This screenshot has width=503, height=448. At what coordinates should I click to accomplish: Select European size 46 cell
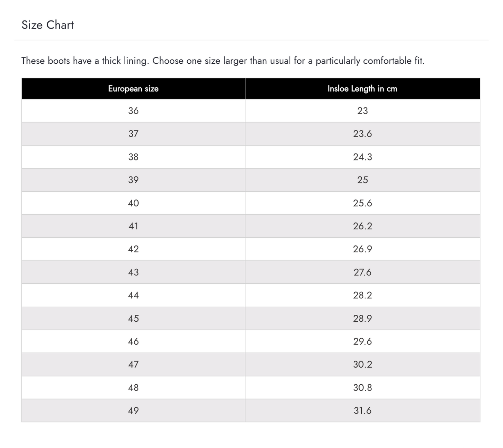(133, 341)
